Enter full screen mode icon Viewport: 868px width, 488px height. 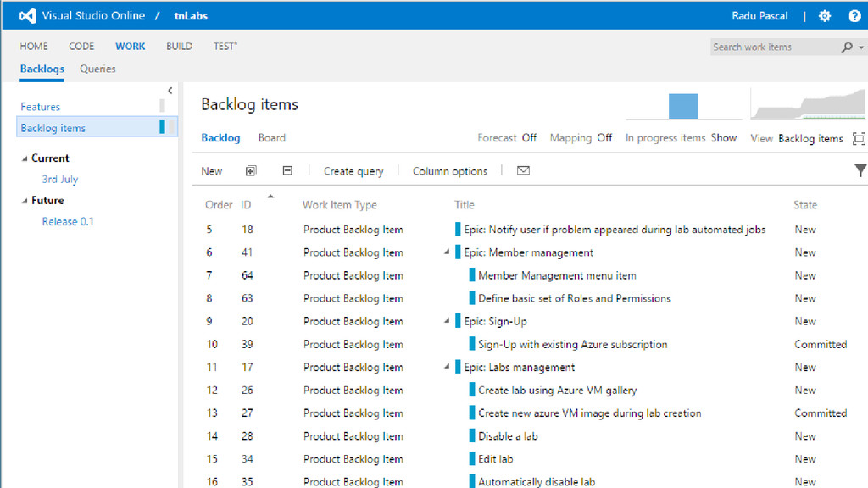click(x=859, y=138)
